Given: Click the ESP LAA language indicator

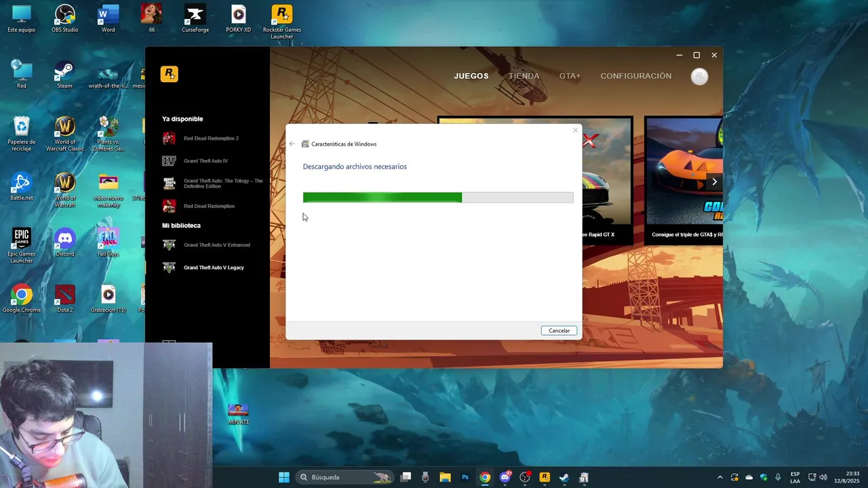Looking at the screenshot, I should point(795,477).
